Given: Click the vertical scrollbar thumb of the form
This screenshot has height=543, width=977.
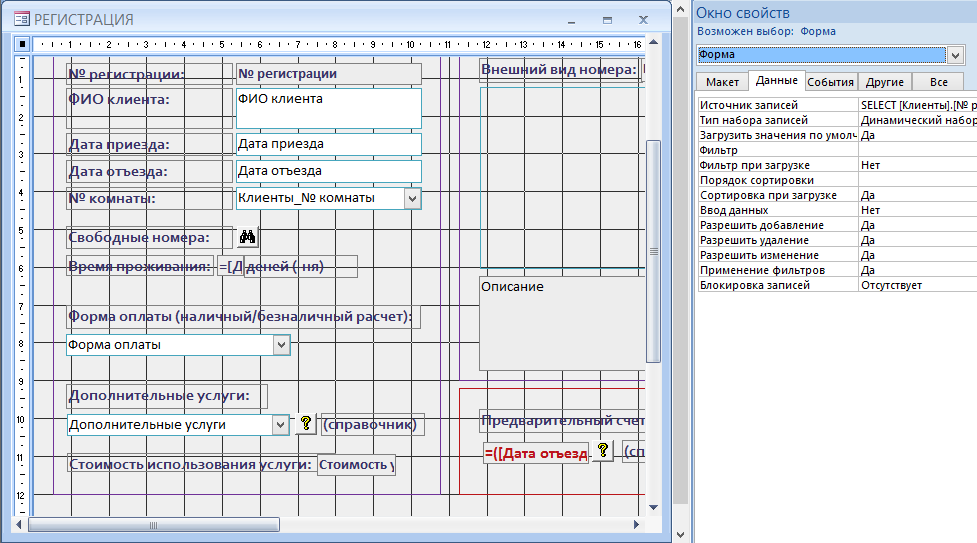Looking at the screenshot, I should pos(654,250).
